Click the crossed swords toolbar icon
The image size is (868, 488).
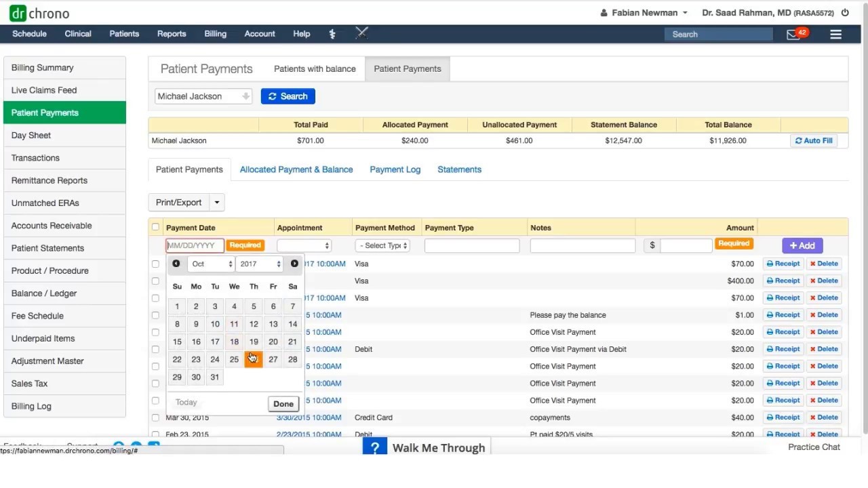361,32
